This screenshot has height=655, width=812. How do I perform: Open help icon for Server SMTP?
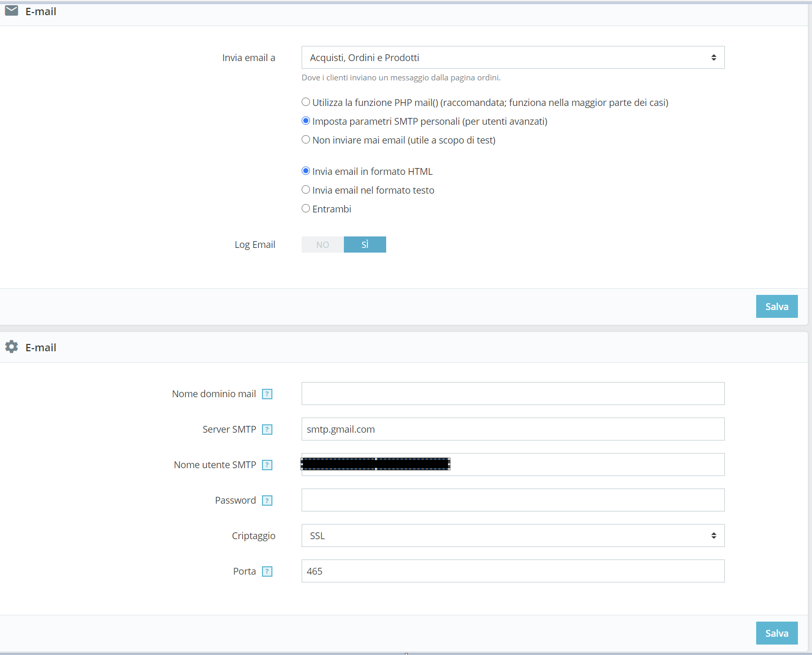[x=267, y=430]
